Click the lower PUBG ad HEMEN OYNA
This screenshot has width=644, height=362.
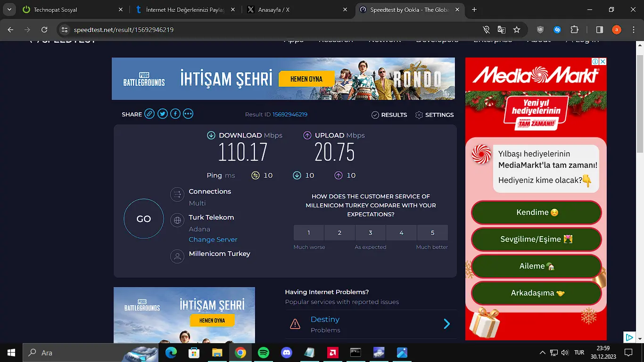(x=212, y=321)
